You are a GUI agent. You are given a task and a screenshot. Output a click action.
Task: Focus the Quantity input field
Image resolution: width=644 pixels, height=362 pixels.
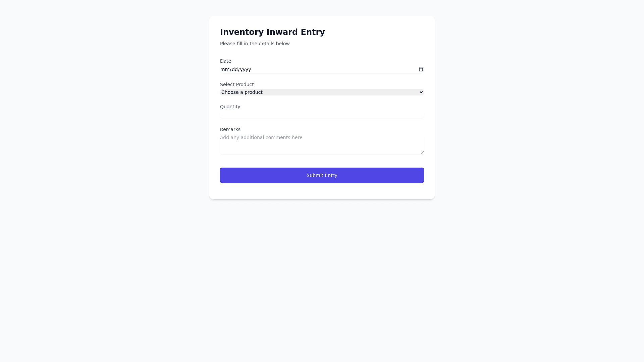click(322, 114)
